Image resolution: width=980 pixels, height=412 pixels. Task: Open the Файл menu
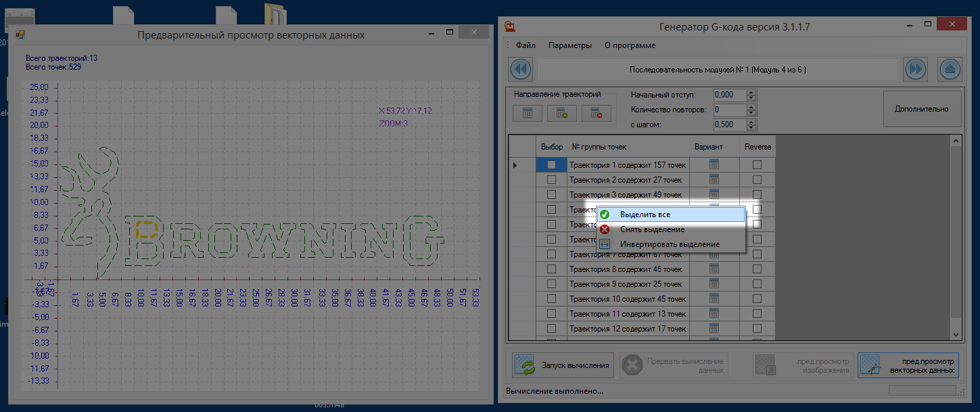[526, 45]
